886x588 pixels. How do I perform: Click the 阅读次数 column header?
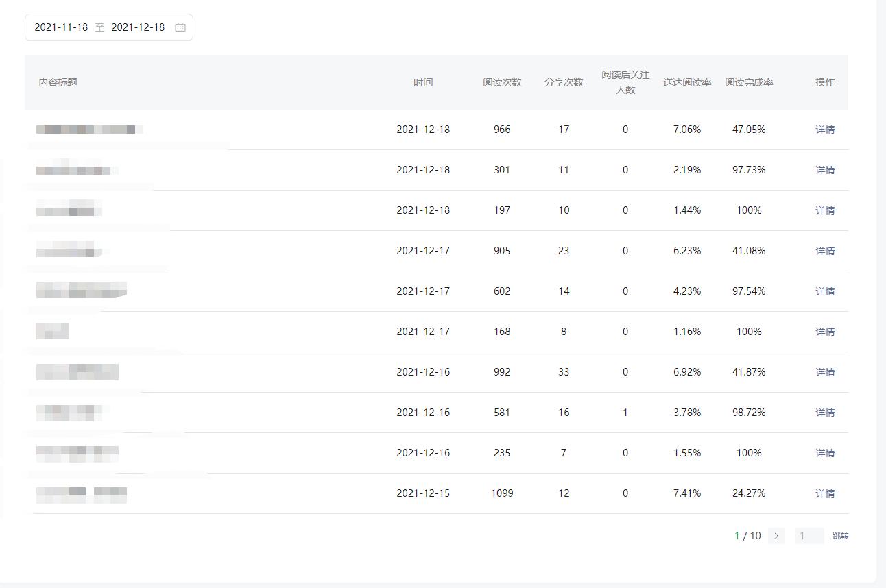(x=502, y=82)
